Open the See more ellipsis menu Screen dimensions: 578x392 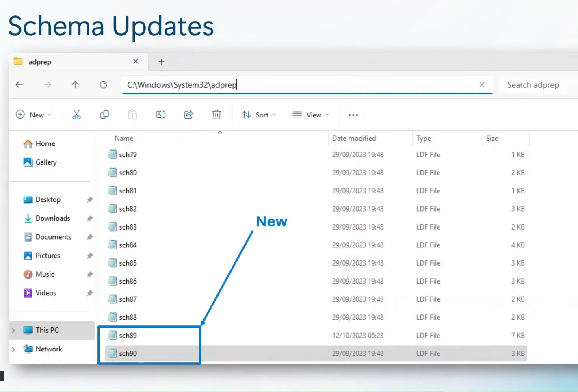353,115
